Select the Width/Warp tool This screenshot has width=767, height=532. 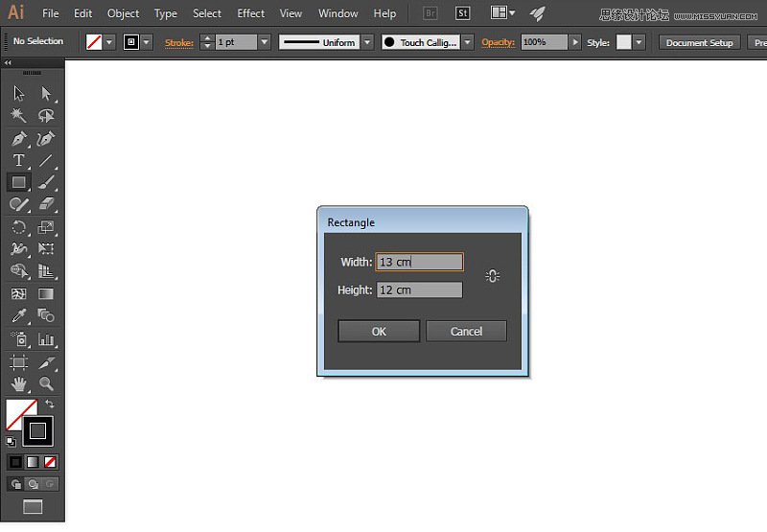pyautogui.click(x=18, y=249)
